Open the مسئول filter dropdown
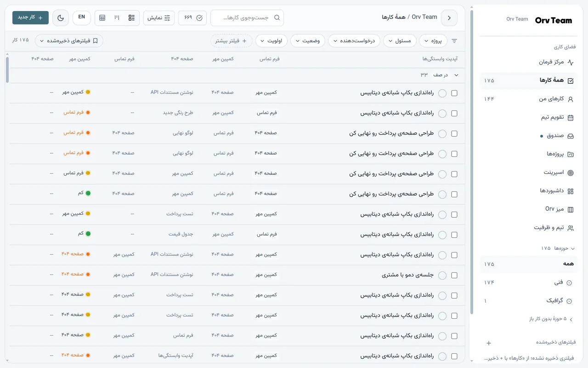The width and height of the screenshot is (588, 368). pos(400,41)
